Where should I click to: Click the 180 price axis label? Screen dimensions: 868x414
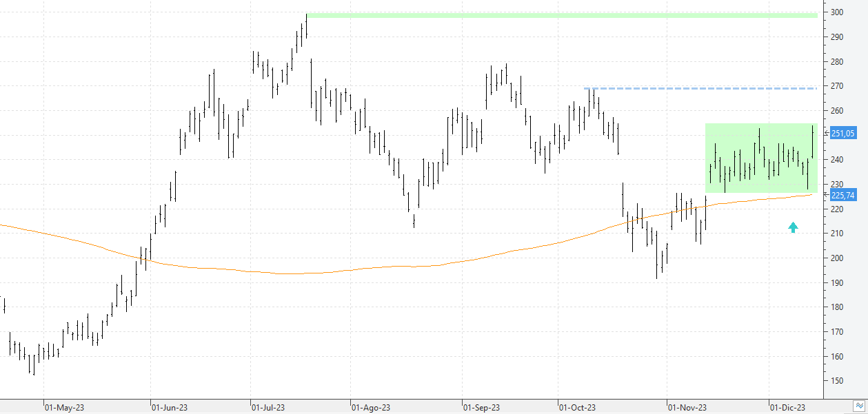coord(837,307)
